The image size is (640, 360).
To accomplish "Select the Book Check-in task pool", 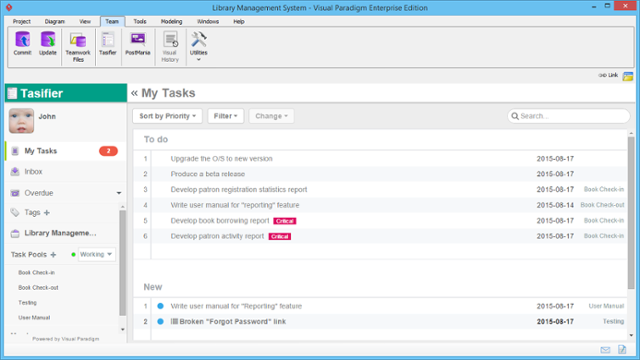I will pos(36,273).
